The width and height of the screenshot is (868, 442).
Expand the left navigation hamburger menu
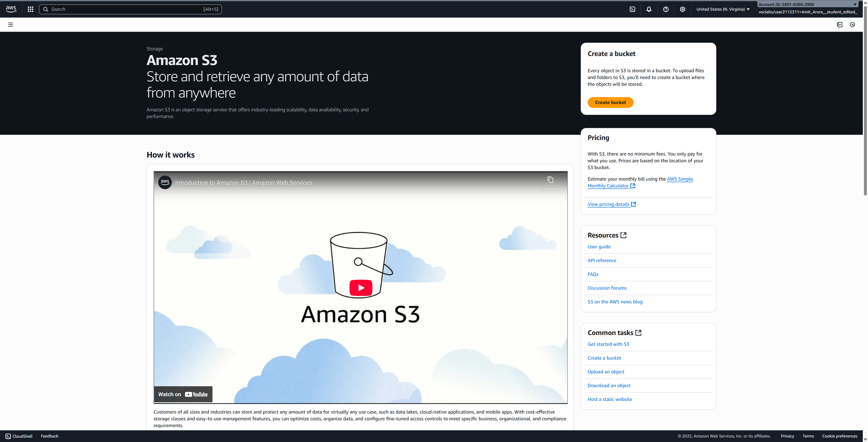10,25
